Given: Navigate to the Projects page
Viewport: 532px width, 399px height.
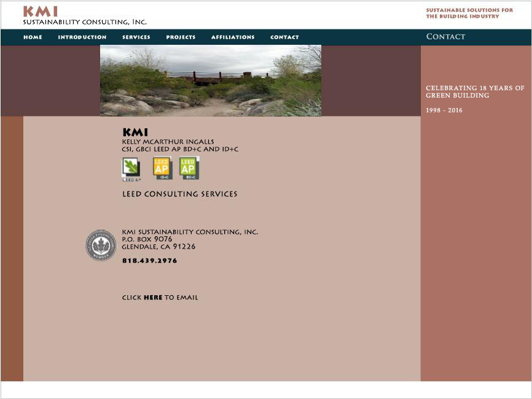Looking at the screenshot, I should click(x=181, y=37).
